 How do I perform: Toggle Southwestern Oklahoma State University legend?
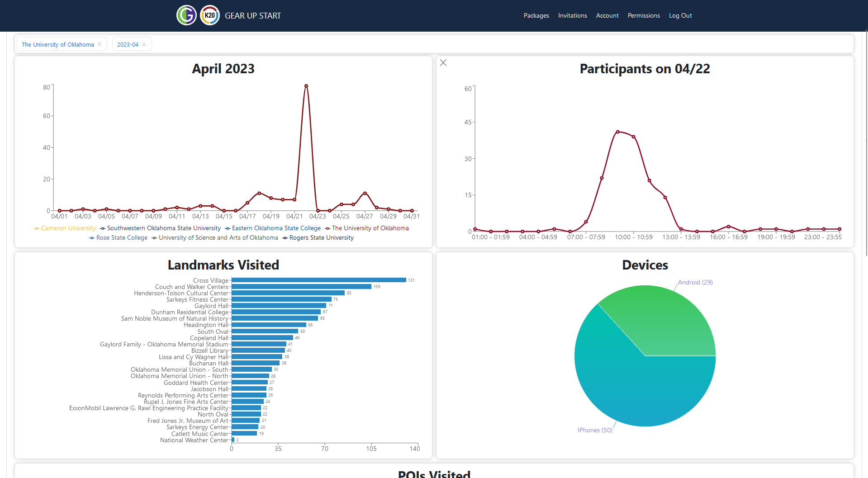click(160, 228)
